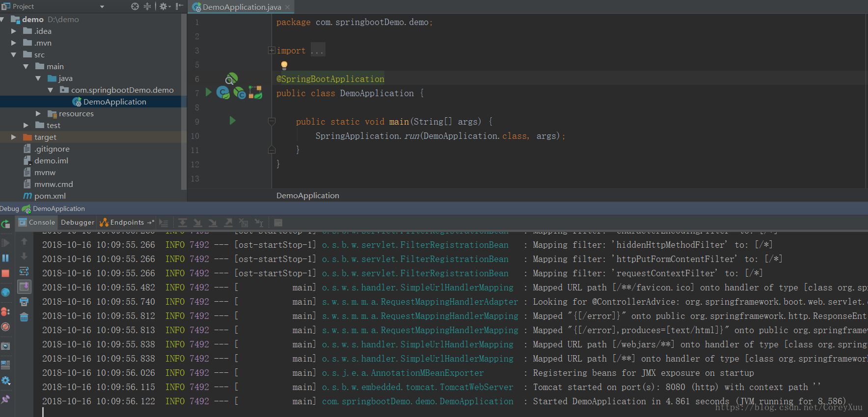The width and height of the screenshot is (868, 417).
Task: Click Pin Tab icon
Action: pyautogui.click(x=5, y=399)
